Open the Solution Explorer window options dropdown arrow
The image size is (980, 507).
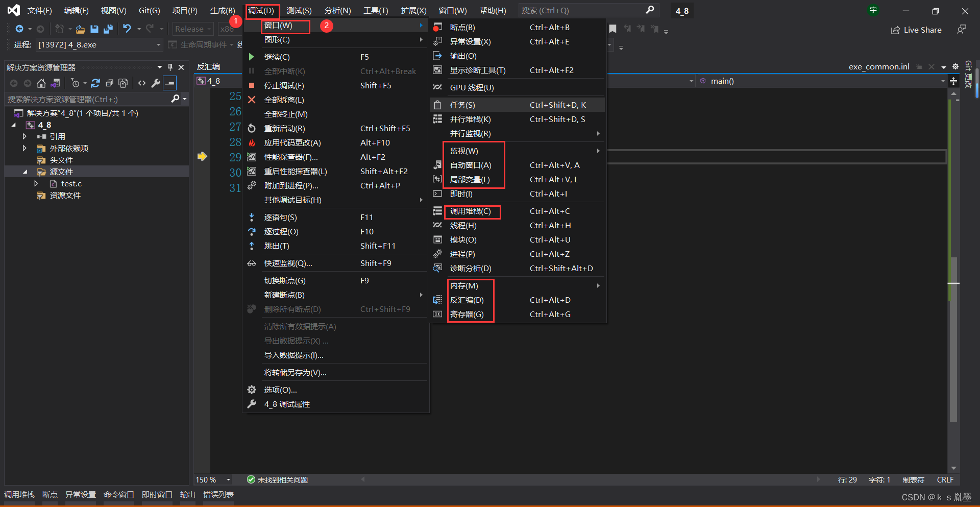(x=160, y=67)
